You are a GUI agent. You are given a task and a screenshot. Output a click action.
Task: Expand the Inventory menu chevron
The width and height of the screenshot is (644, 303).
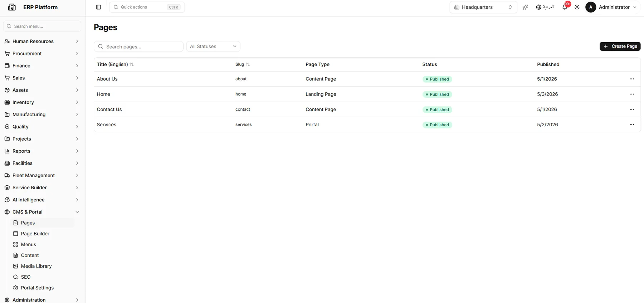[77, 102]
